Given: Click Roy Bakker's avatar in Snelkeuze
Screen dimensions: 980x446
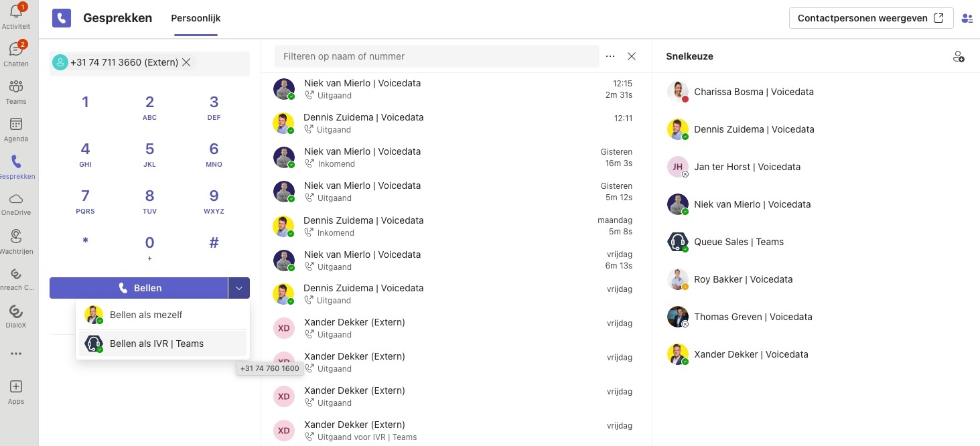Looking at the screenshot, I should (x=678, y=279).
